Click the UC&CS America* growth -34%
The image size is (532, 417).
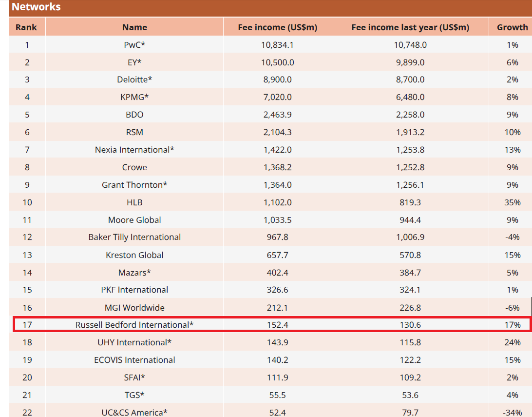point(513,412)
